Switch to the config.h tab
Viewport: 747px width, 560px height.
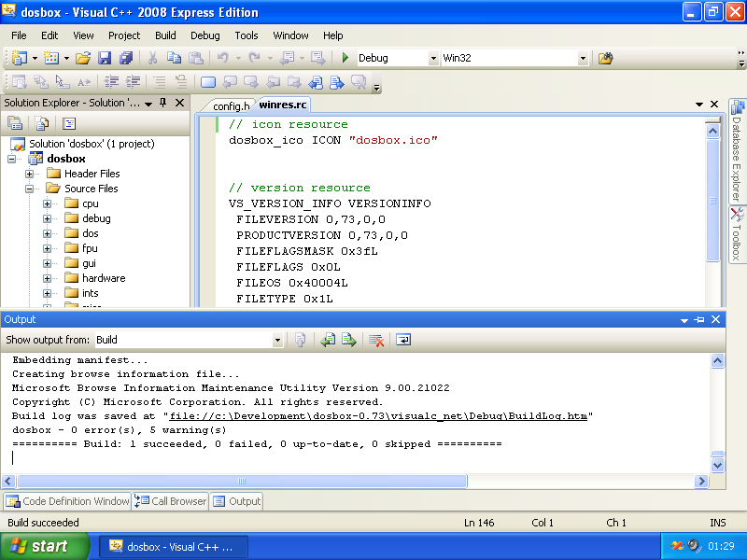(x=226, y=105)
